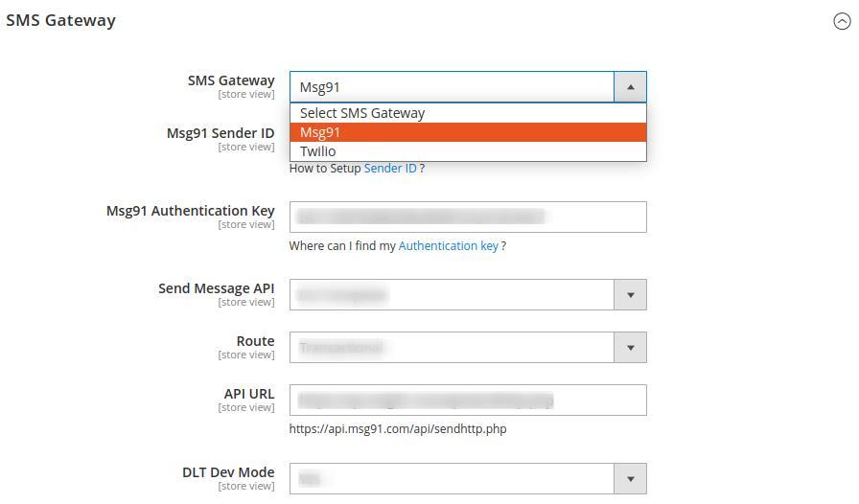Click the SMS Gateway dropdown arrow
The height and width of the screenshot is (504, 859).
click(631, 87)
